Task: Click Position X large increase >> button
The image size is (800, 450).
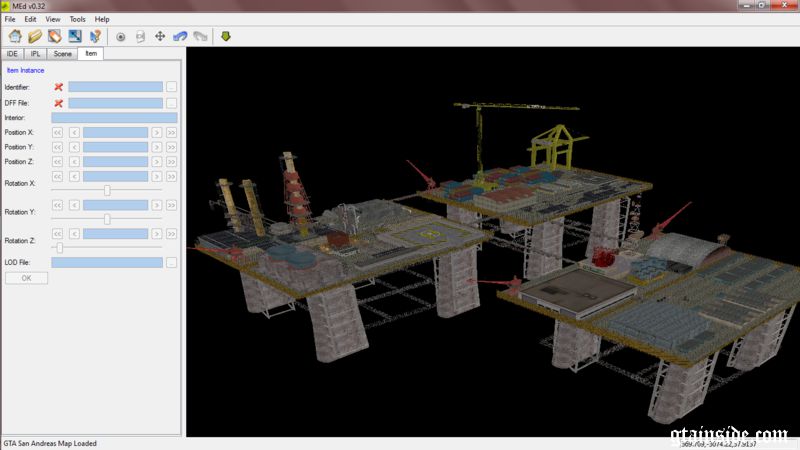Action: pos(171,133)
